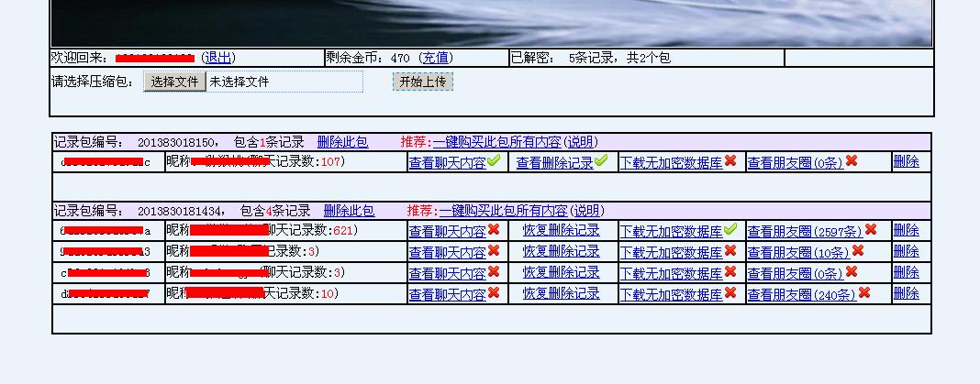Open 说明 for package 201383018150

581,142
